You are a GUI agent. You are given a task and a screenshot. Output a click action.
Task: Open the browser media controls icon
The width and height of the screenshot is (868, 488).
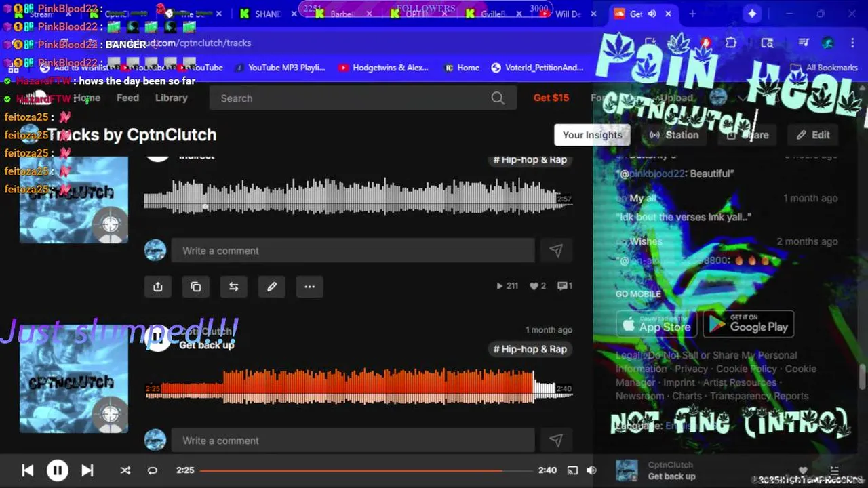[804, 43]
